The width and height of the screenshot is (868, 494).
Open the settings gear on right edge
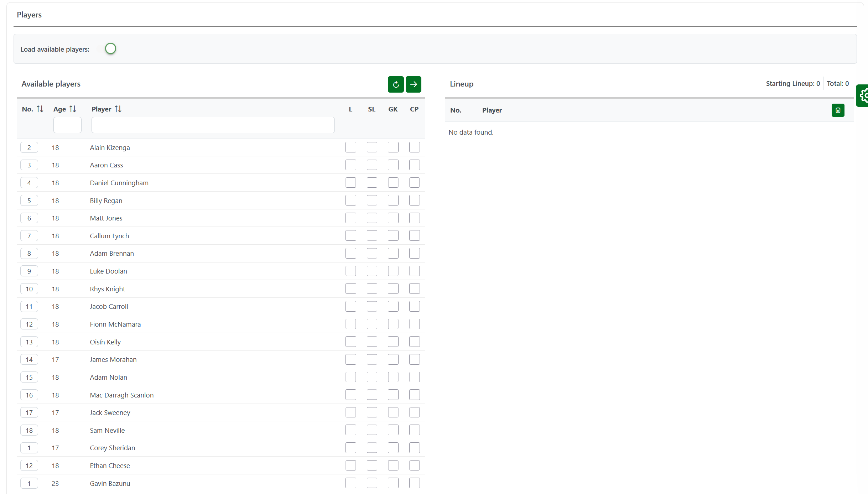pyautogui.click(x=864, y=95)
